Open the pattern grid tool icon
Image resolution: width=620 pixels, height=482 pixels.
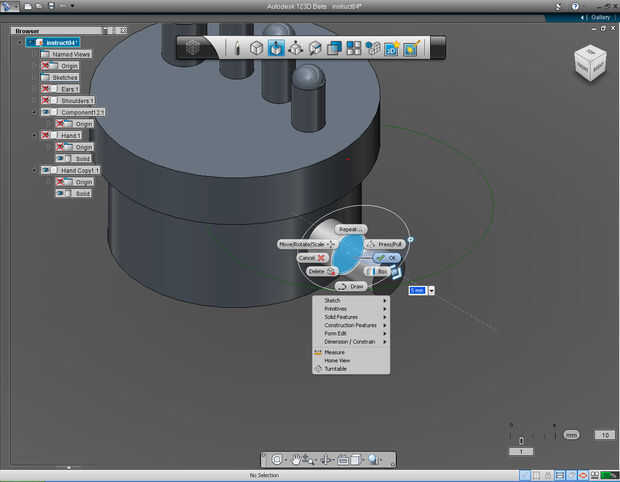(353, 48)
